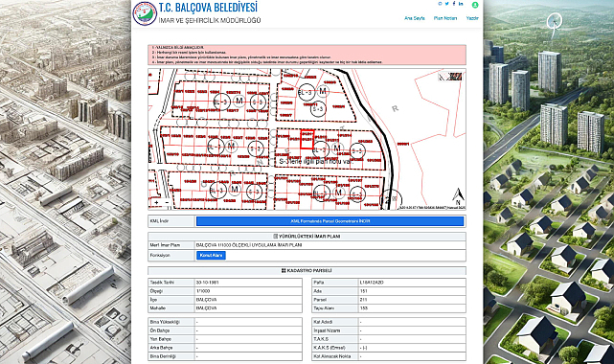Open the LinkedIn social link
The height and width of the screenshot is (364, 614).
tap(461, 4)
